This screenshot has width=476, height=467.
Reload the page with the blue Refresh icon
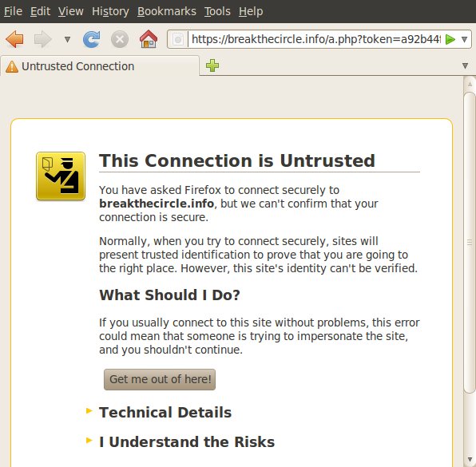pos(91,39)
